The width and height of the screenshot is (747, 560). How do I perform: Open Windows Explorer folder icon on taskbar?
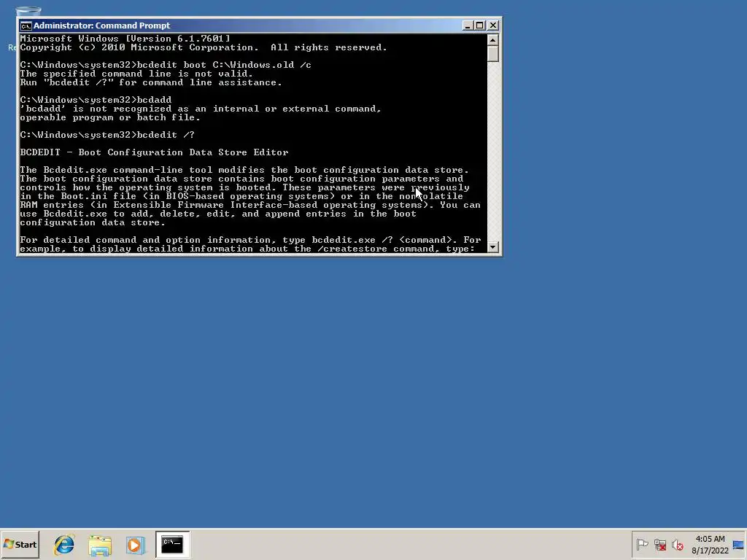pos(100,545)
